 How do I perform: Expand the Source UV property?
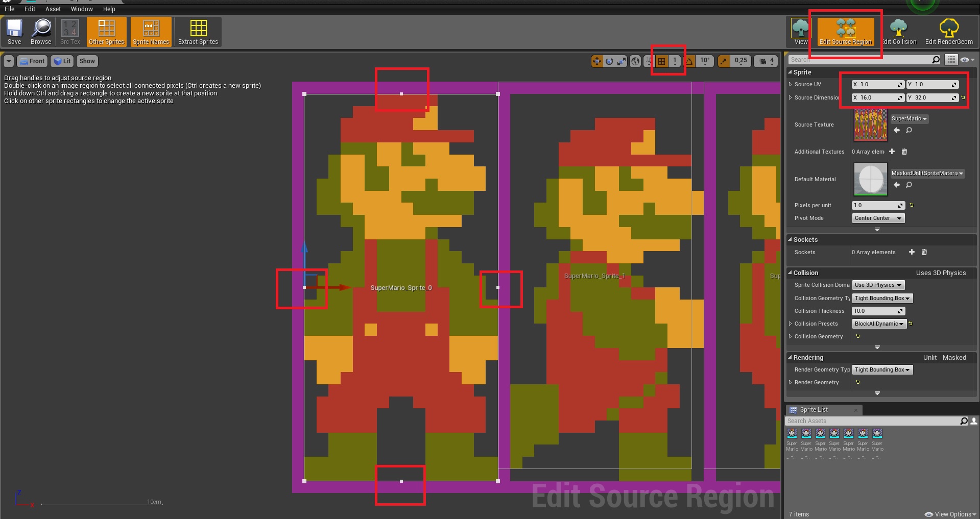tap(791, 84)
